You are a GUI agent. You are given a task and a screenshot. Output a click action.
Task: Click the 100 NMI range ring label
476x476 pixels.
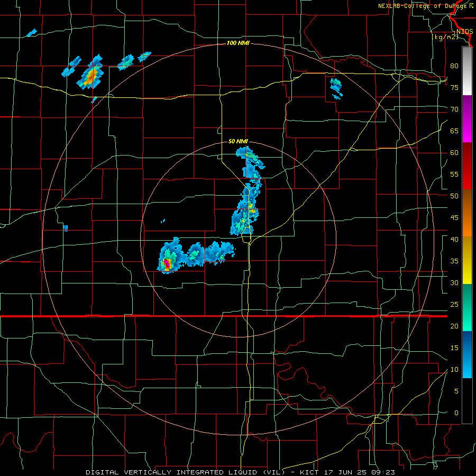(x=238, y=43)
